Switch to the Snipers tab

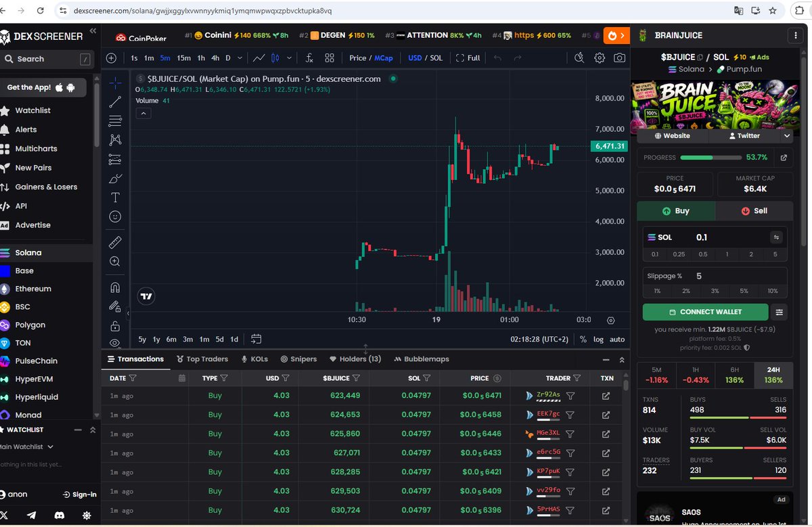(298, 359)
